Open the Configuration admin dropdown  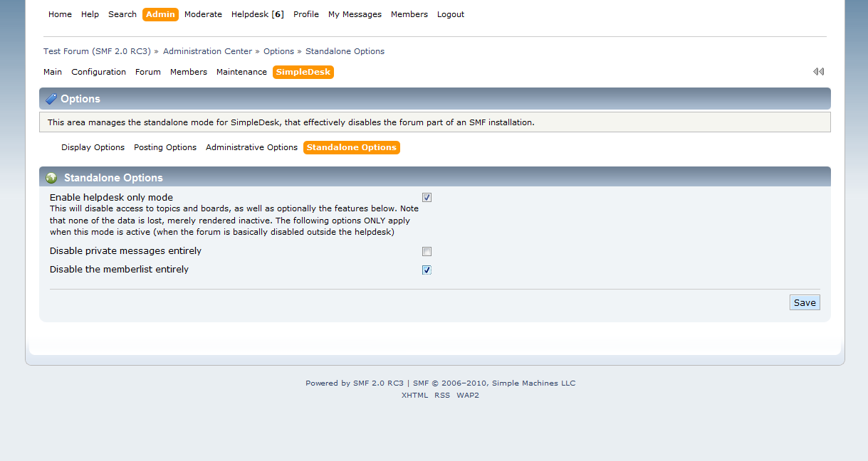(x=99, y=72)
